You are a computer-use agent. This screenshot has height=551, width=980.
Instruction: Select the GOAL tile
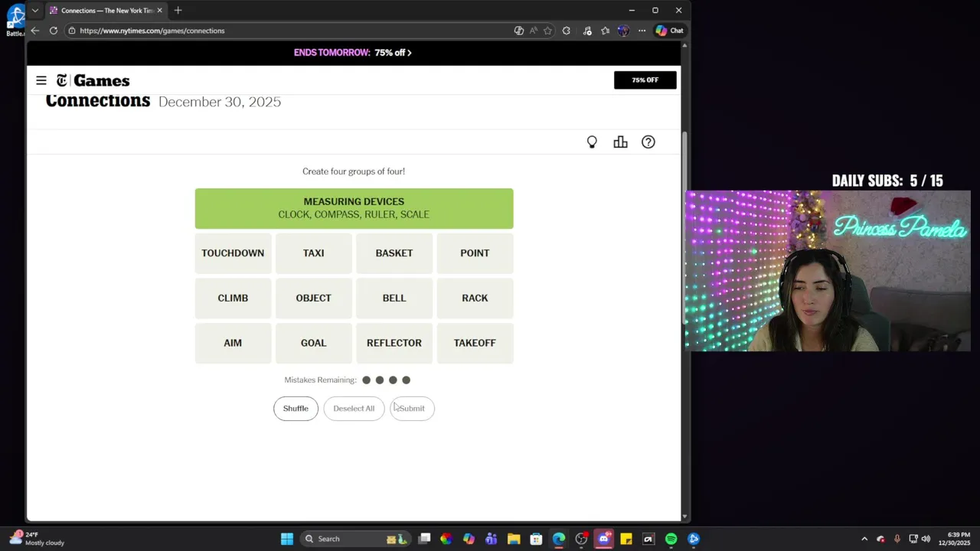(x=313, y=343)
